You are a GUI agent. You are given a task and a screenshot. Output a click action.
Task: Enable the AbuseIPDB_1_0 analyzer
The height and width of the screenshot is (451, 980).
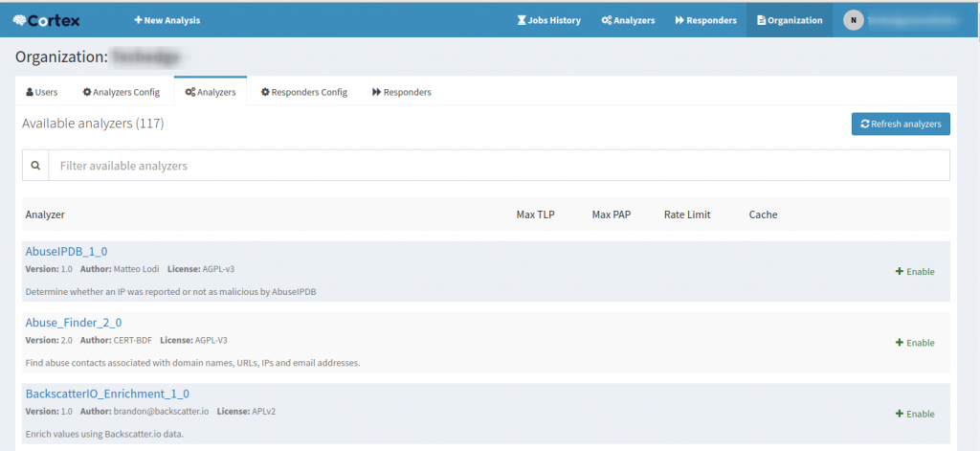[x=915, y=272]
